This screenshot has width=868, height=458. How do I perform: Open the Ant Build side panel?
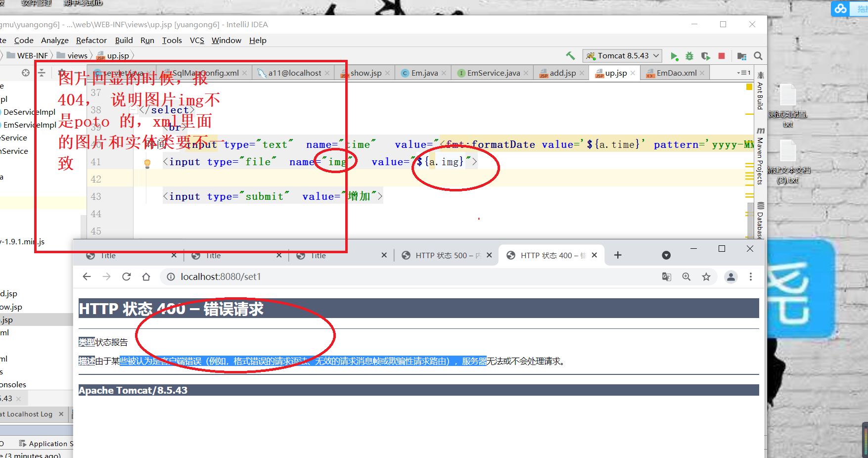point(760,91)
